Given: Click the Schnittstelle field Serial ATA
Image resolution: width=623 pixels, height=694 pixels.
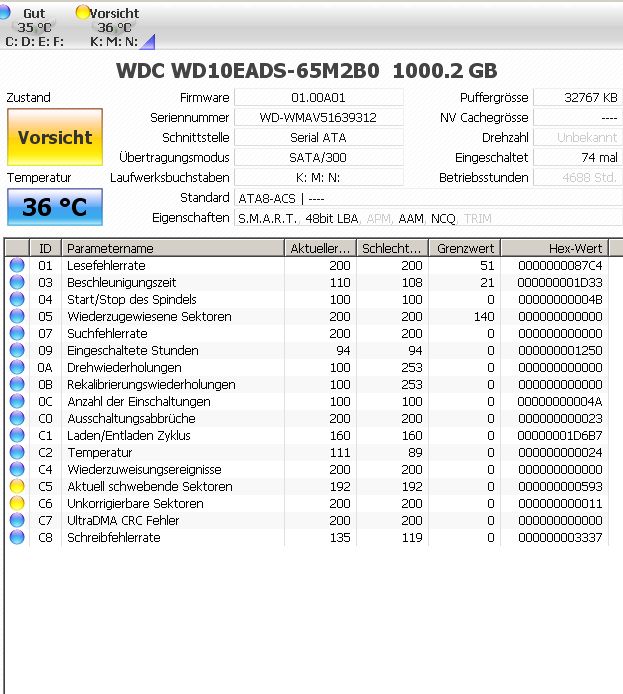Looking at the screenshot, I should click(319, 137).
